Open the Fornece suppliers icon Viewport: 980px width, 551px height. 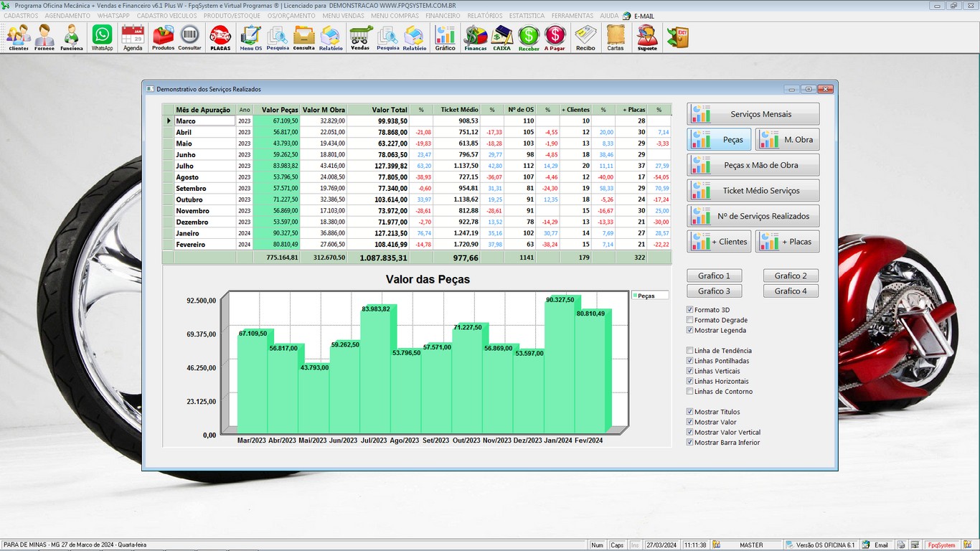tap(44, 37)
